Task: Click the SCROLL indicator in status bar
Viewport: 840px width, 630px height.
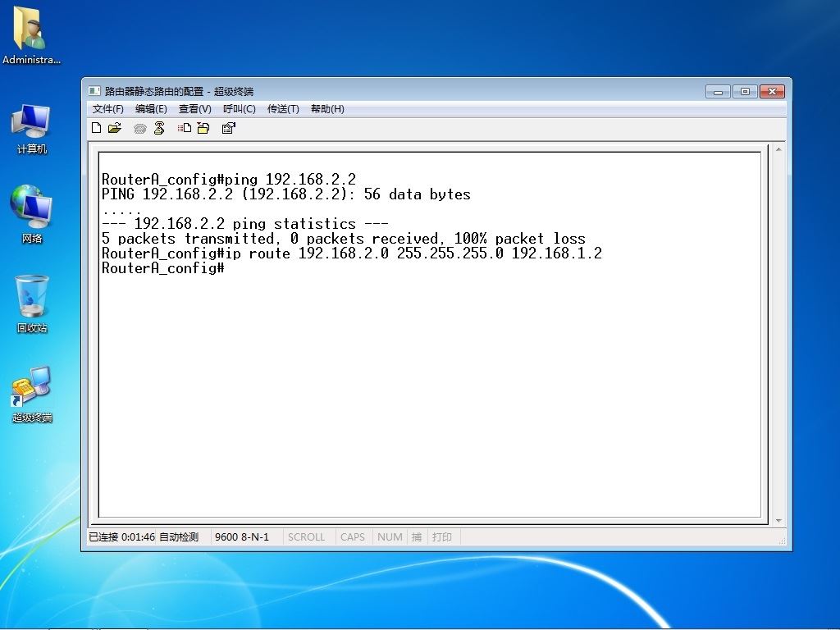Action: click(307, 536)
